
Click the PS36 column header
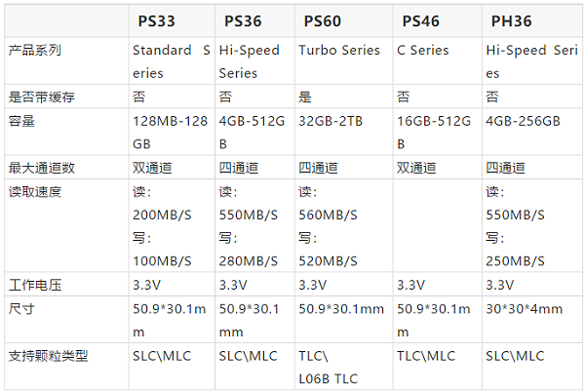pos(243,21)
